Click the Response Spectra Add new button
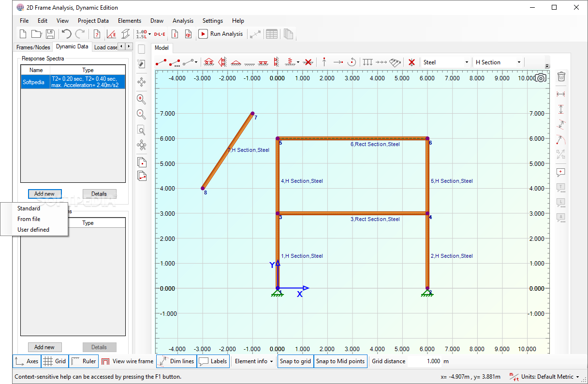The image size is (588, 384). [x=44, y=194]
